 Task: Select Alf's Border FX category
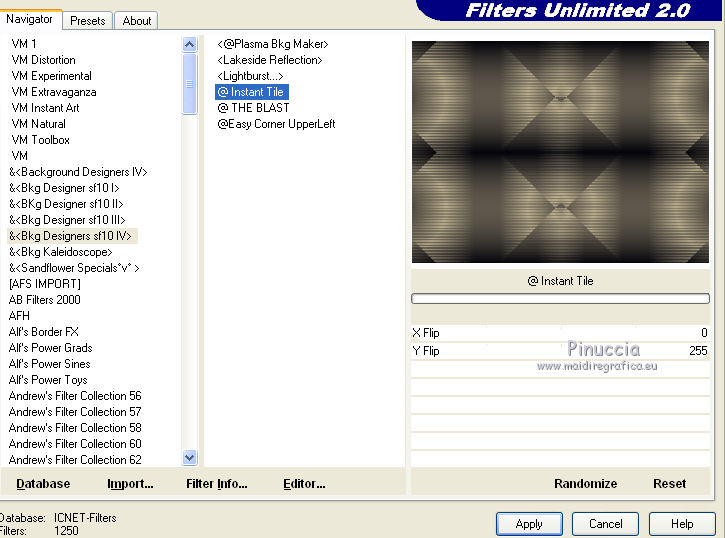pyautogui.click(x=44, y=332)
